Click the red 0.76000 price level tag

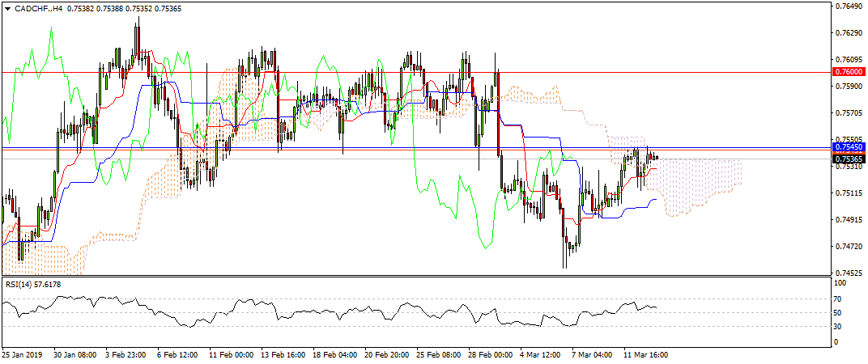849,72
